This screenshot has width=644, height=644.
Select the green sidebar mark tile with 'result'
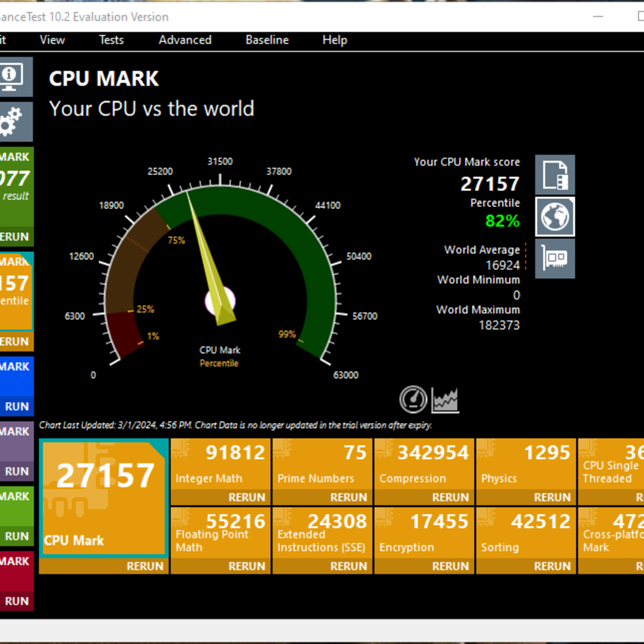[x=17, y=187]
